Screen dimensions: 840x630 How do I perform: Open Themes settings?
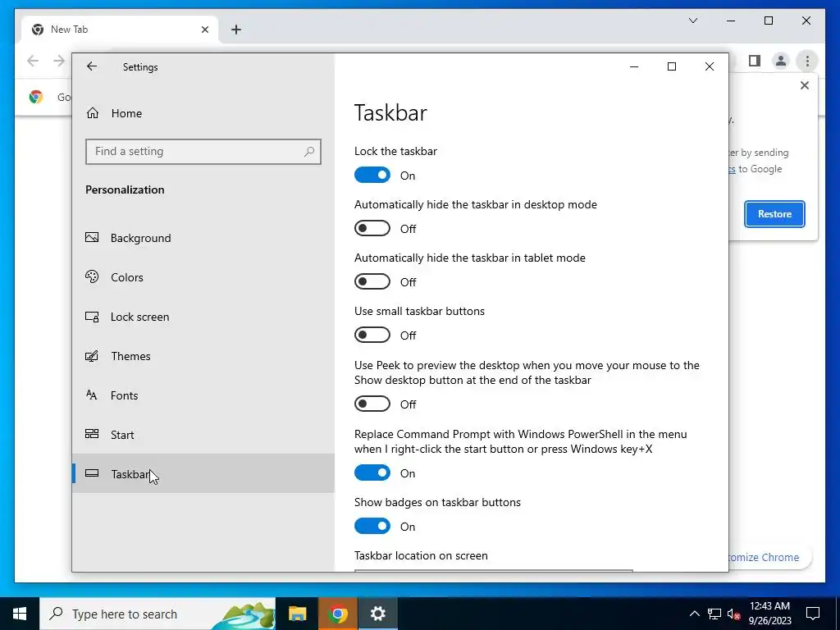[203, 356]
